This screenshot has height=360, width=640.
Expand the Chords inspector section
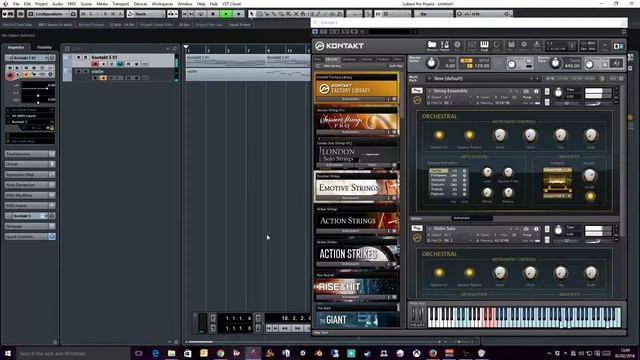point(30,164)
